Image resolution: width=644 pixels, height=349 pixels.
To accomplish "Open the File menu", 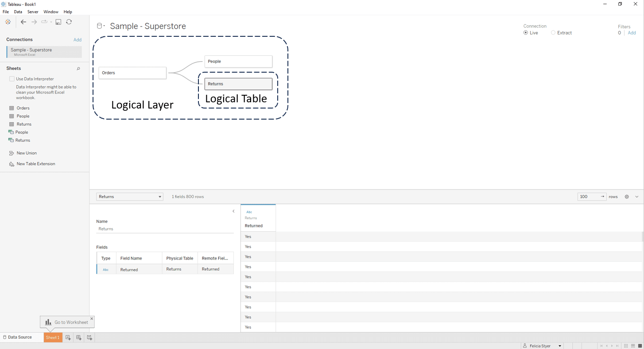I will tap(6, 12).
